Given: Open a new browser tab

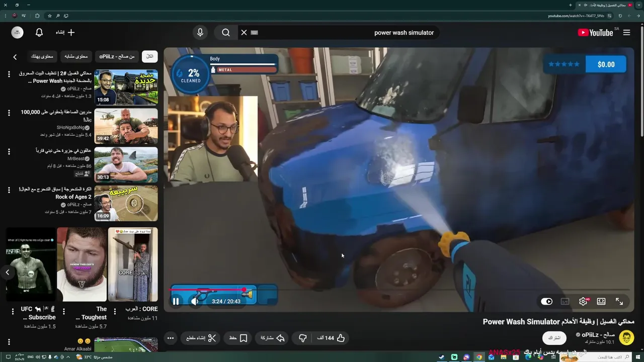Looking at the screenshot, I should [571, 5].
